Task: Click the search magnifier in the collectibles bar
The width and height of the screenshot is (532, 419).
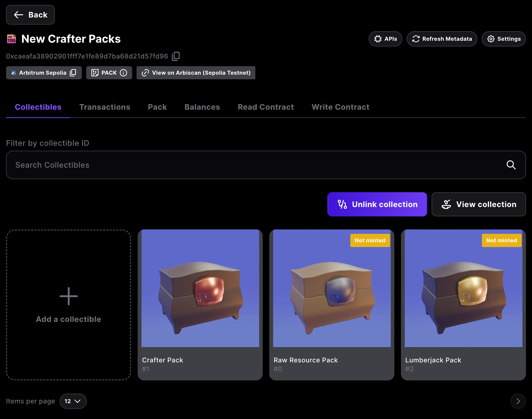Action: pyautogui.click(x=511, y=165)
